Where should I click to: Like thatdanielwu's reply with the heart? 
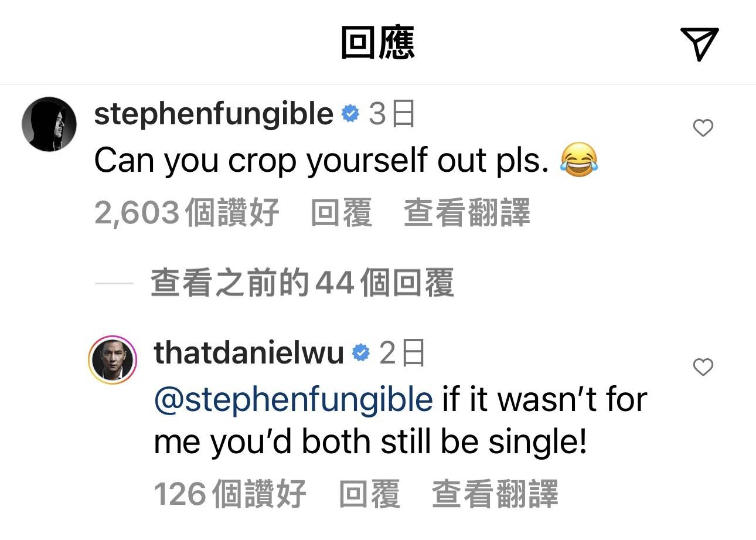click(703, 367)
